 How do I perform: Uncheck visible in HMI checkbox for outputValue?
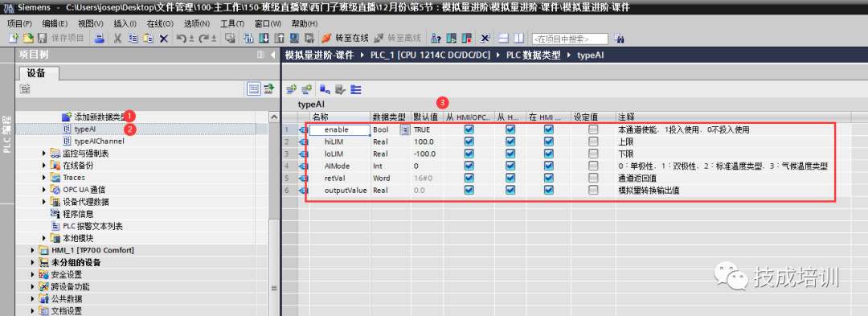pyautogui.click(x=548, y=190)
